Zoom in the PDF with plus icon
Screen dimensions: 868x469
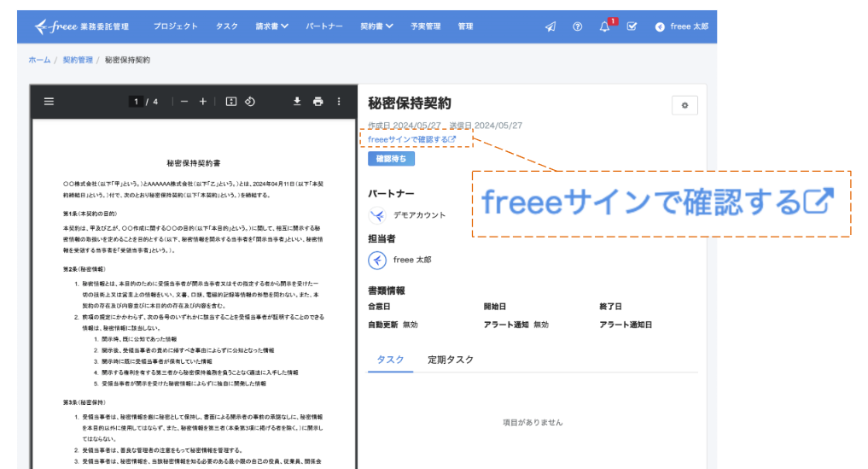(x=203, y=102)
